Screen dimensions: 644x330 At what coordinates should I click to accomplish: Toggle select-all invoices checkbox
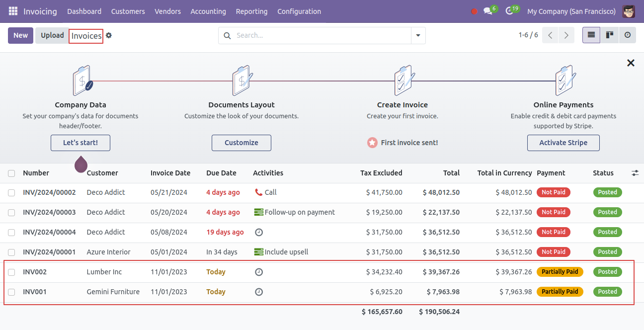11,173
